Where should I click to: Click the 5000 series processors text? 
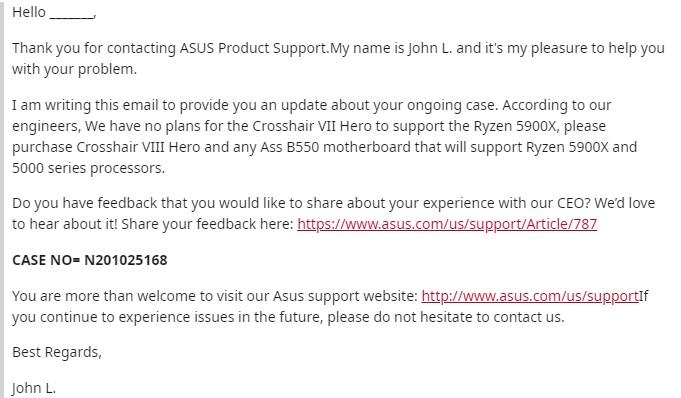[89, 168]
